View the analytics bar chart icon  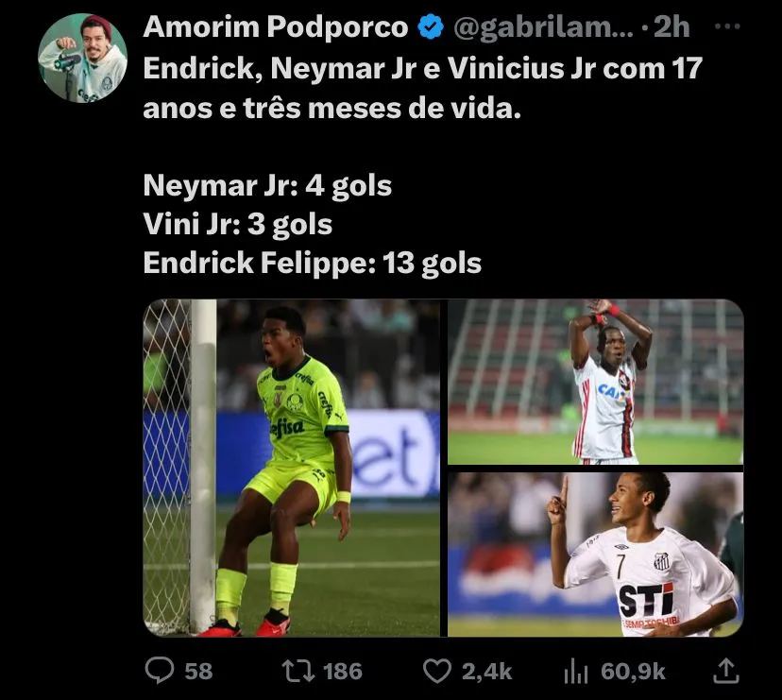point(576,671)
